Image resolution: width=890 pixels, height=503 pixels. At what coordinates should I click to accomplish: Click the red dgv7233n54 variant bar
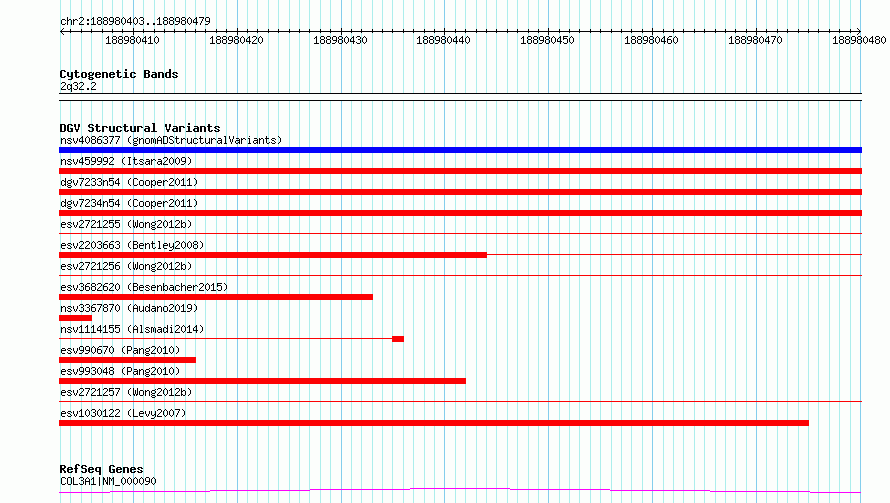coord(460,192)
